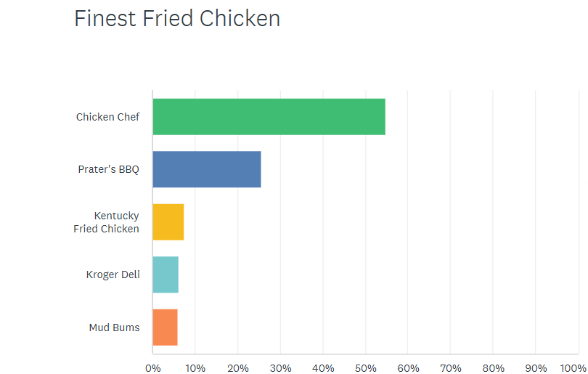Screen dimensions: 588x374
Task: Select the Mud Bums category label
Action: [114, 327]
